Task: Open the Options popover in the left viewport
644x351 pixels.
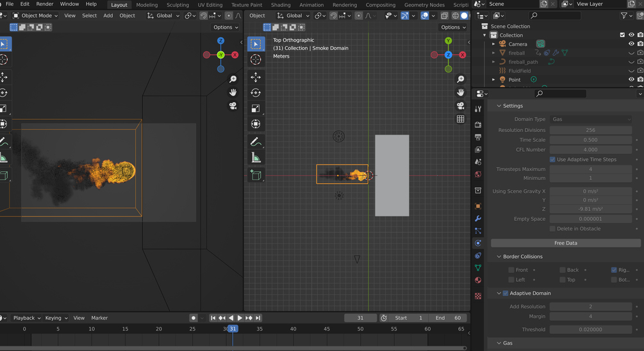Action: click(x=226, y=28)
